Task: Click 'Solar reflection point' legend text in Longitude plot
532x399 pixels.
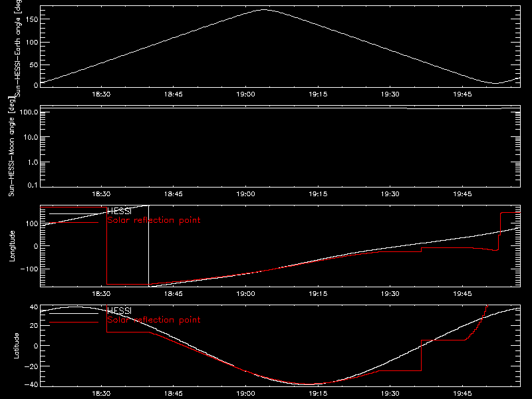Action: pyautogui.click(x=154, y=220)
